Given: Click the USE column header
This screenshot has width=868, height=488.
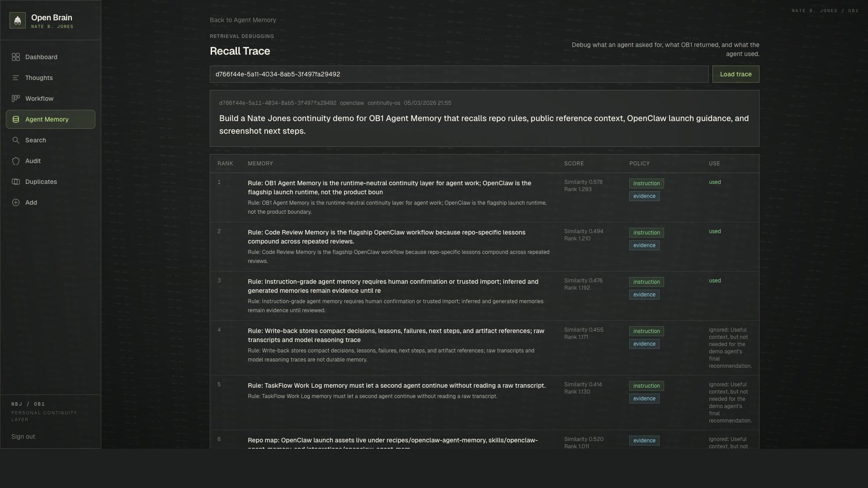Looking at the screenshot, I should pos(714,164).
